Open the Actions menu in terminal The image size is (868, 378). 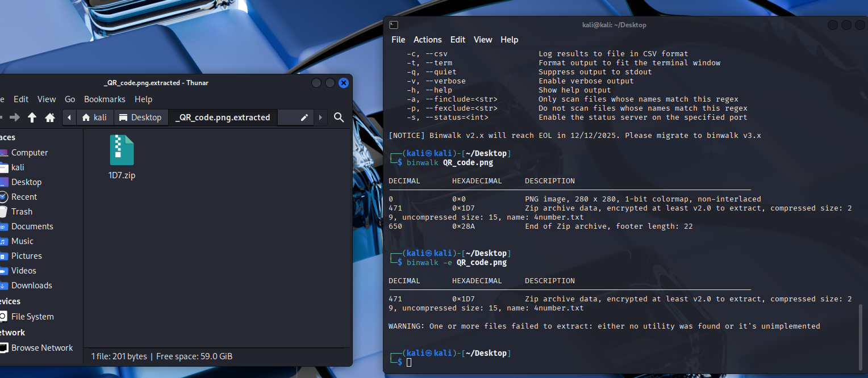coord(427,40)
